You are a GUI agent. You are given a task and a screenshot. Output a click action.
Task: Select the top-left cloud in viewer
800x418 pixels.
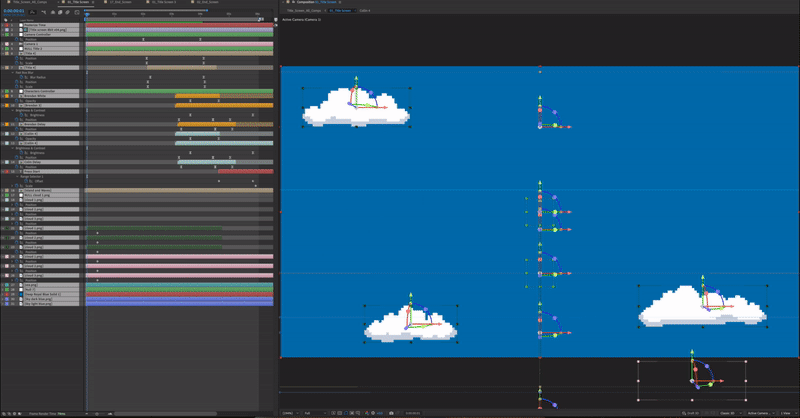point(356,107)
